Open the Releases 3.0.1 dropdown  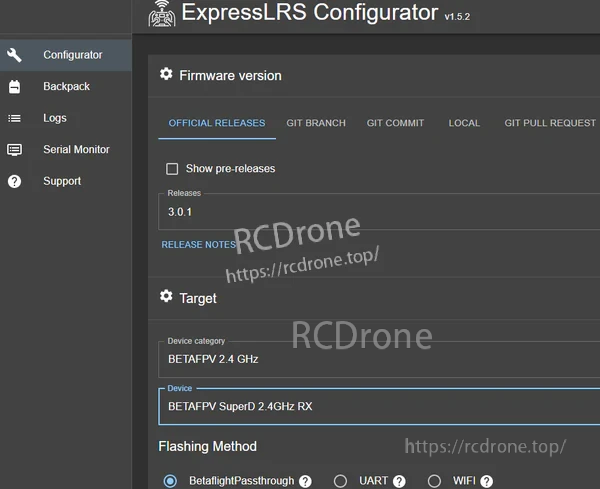coord(379,212)
